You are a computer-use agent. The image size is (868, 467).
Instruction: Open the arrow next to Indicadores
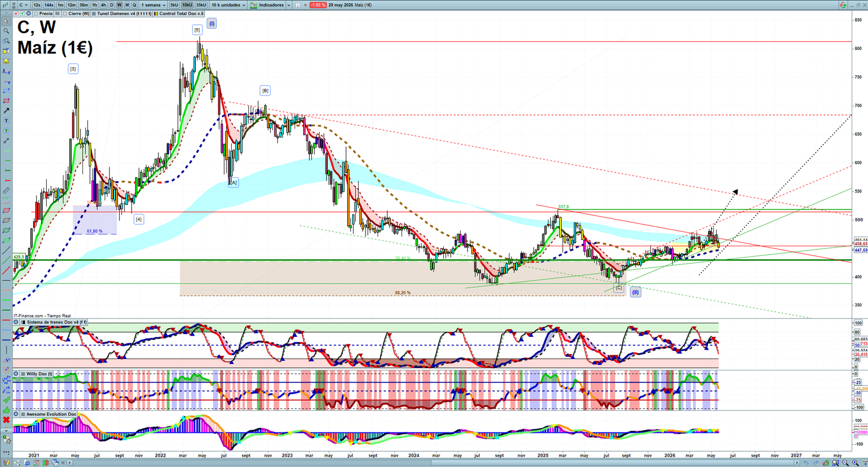(289, 5)
